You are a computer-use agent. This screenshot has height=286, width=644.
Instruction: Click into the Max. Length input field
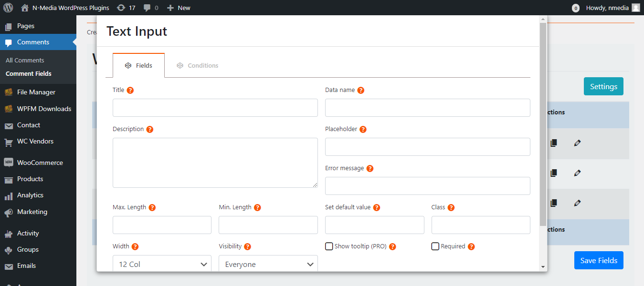point(162,225)
